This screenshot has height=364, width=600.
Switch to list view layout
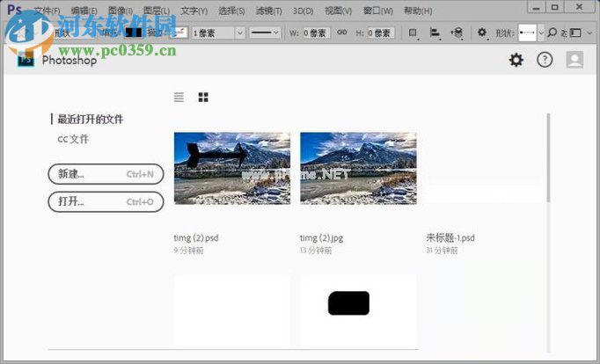coord(179,98)
